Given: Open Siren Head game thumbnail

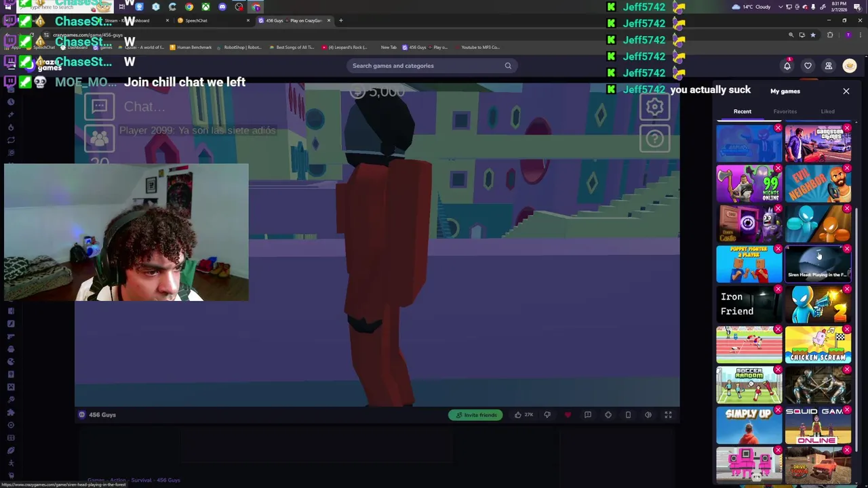Looking at the screenshot, I should pyautogui.click(x=818, y=264).
